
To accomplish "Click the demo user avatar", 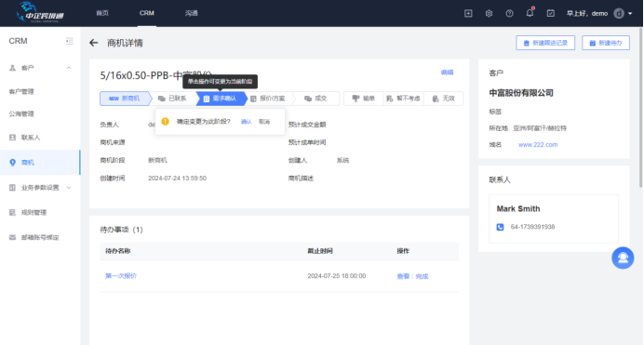I will click(x=619, y=14).
